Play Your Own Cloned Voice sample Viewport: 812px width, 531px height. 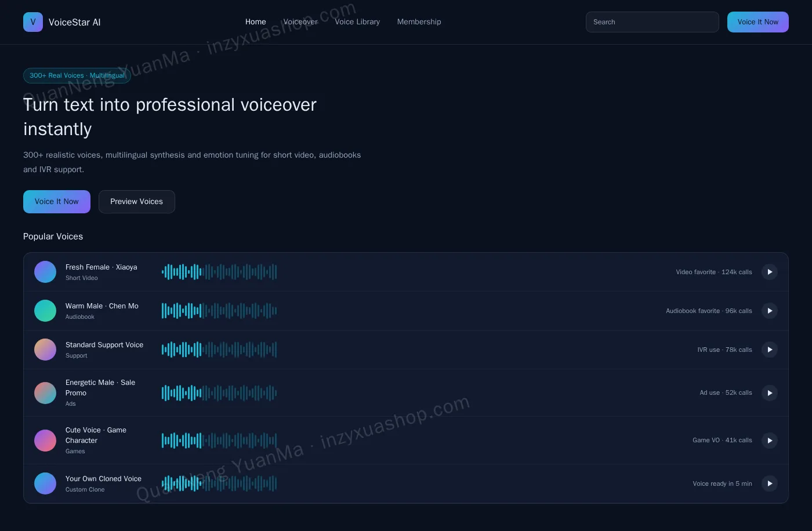click(x=770, y=483)
